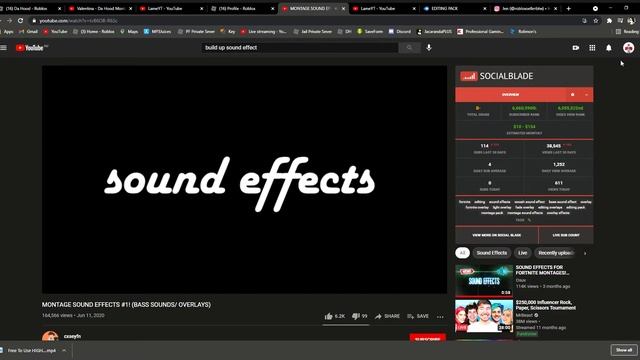This screenshot has width=640, height=360.
Task: Open the Maps bookmark
Action: (x=129, y=31)
